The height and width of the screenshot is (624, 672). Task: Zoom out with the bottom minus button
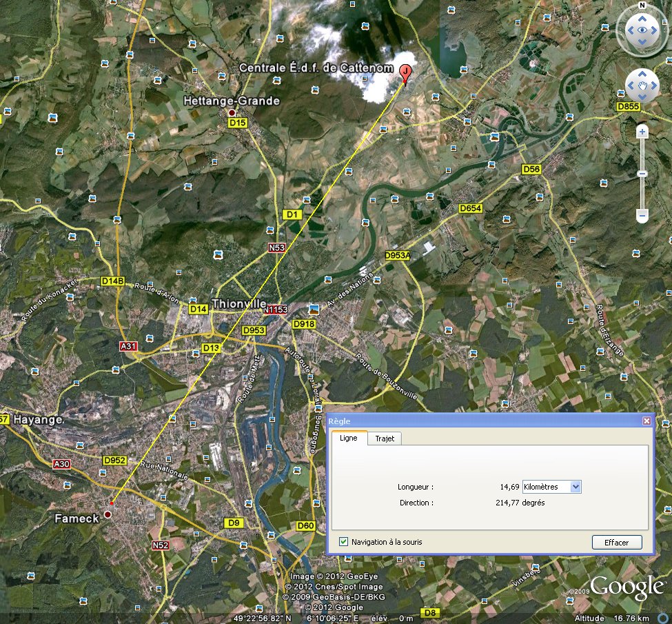(x=642, y=217)
